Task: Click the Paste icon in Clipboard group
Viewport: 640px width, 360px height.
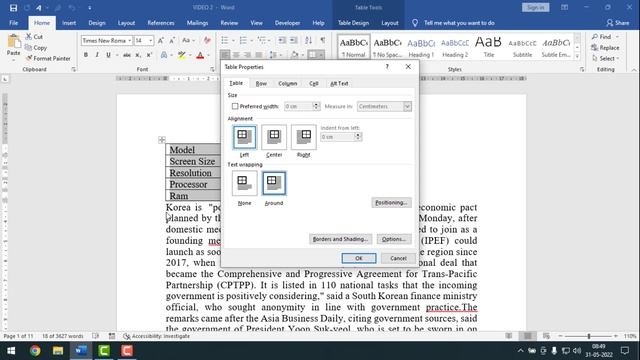Action: 13,42
